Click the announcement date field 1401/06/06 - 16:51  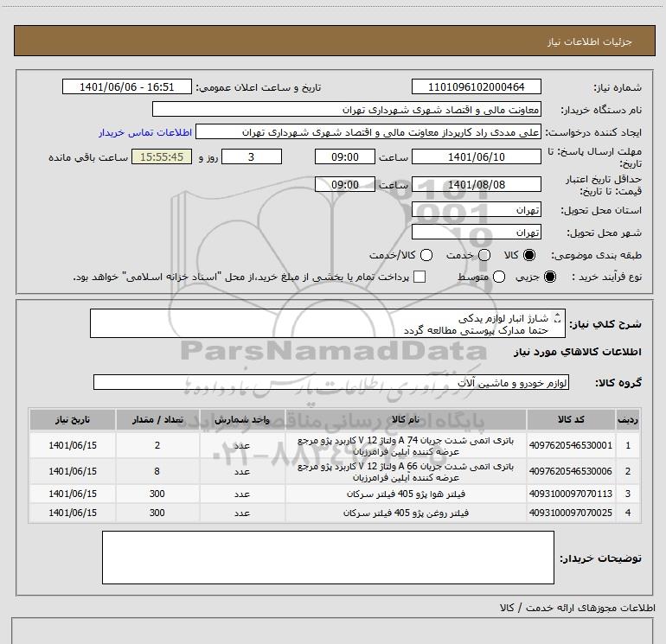(x=127, y=86)
